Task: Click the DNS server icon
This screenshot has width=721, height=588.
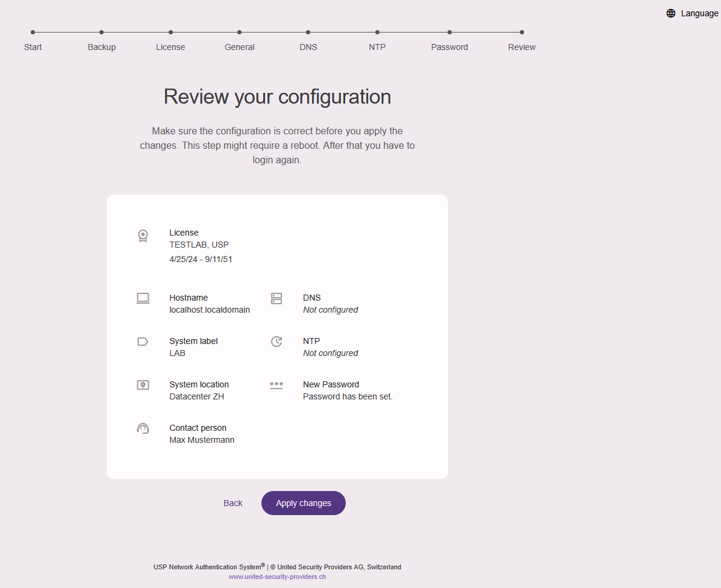Action: (x=276, y=298)
